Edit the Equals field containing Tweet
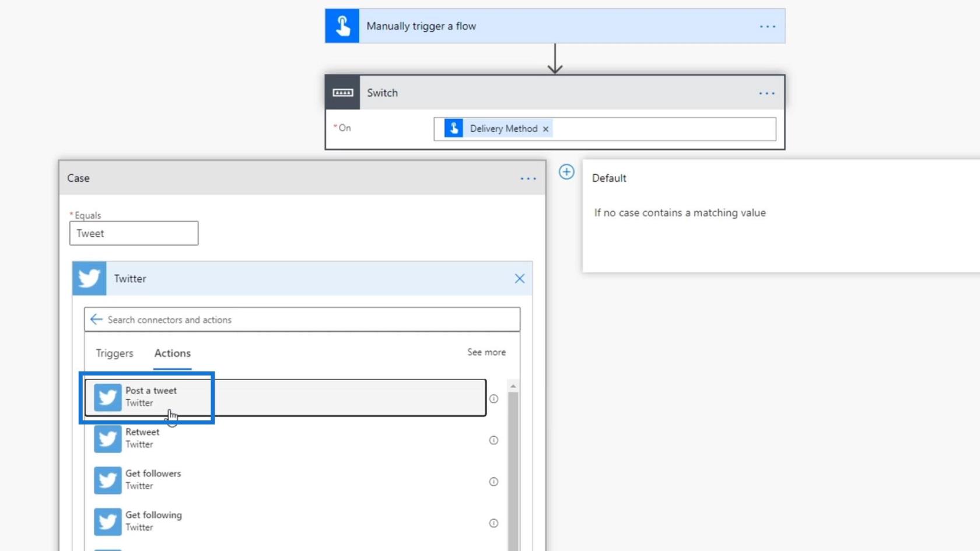980x551 pixels. (134, 233)
